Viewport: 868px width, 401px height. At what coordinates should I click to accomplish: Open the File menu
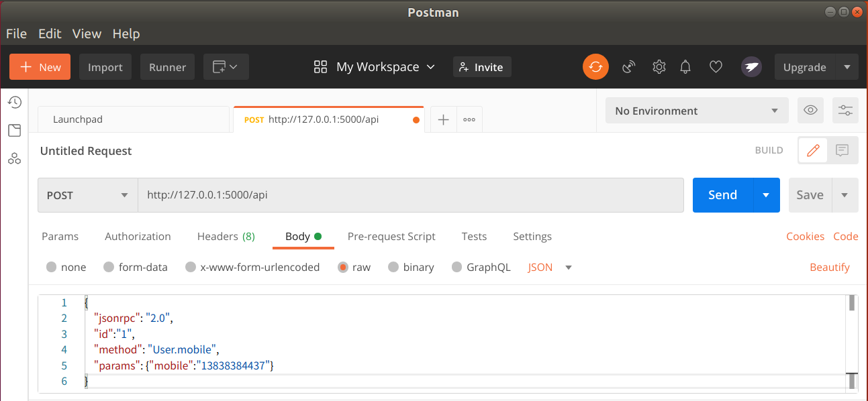(x=16, y=34)
